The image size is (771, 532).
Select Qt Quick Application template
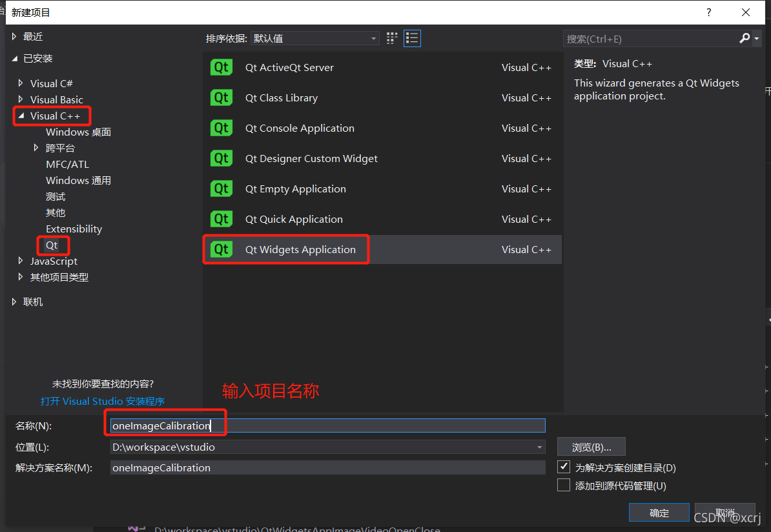coord(382,220)
